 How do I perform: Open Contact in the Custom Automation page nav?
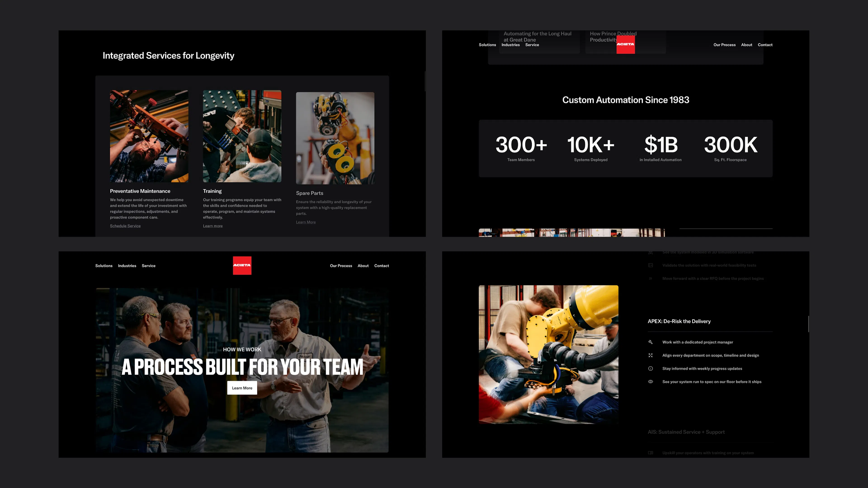765,45
